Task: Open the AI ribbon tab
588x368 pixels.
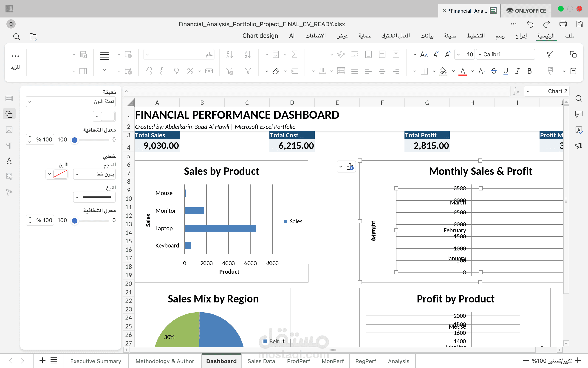Action: pyautogui.click(x=292, y=36)
